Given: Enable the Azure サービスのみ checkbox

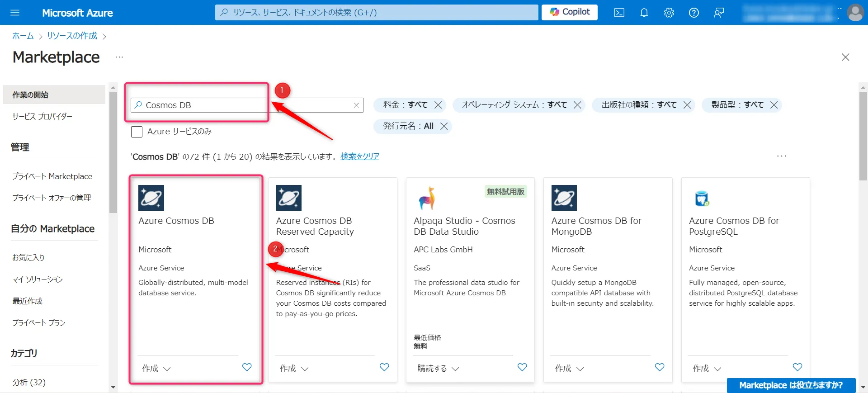Looking at the screenshot, I should click(137, 132).
